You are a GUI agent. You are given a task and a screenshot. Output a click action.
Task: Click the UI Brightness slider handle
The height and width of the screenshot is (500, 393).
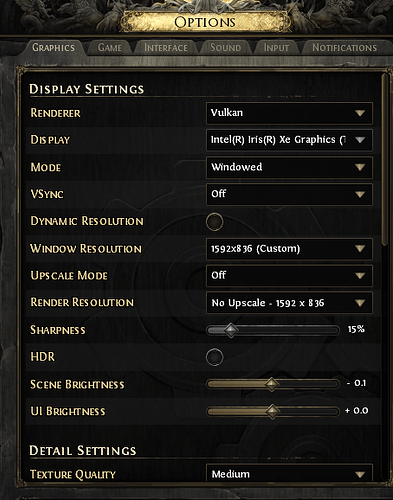(x=272, y=411)
